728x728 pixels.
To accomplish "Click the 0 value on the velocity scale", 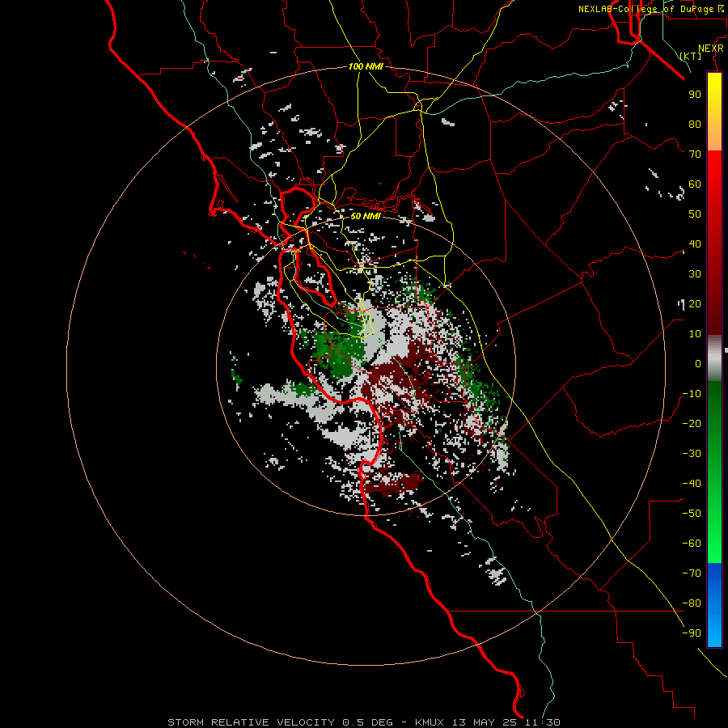I will point(698,363).
